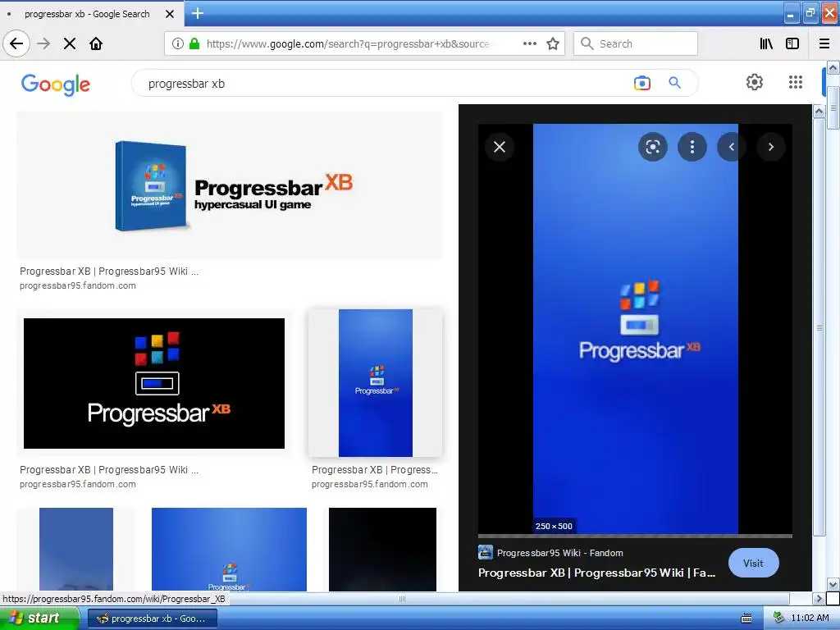Click the forward navigation arrow

click(43, 43)
